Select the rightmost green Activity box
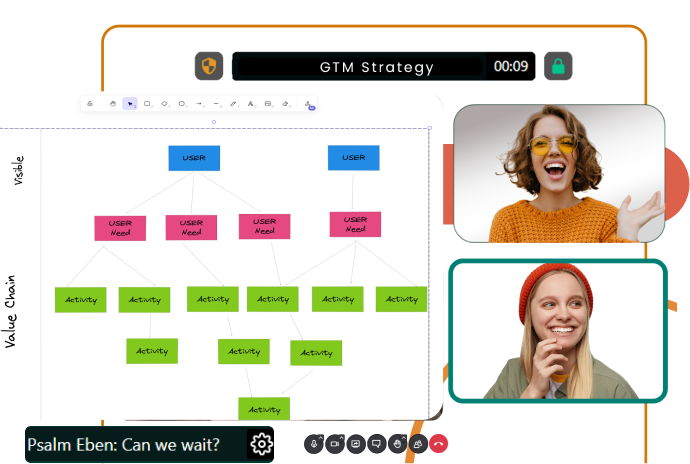 pos(401,299)
